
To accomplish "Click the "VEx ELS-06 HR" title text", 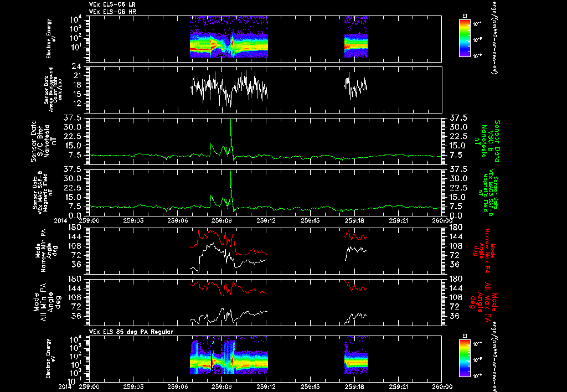I will point(112,12).
